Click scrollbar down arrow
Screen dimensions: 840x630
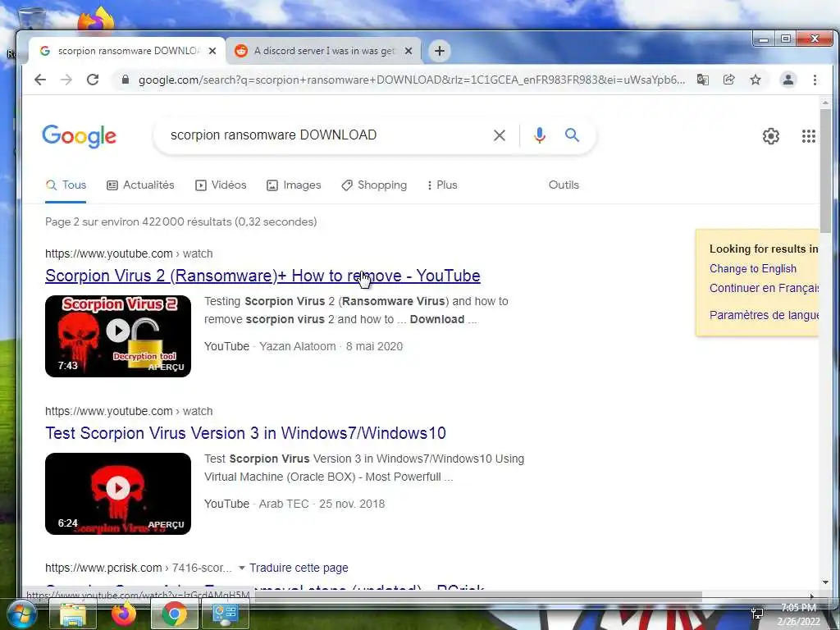825,582
